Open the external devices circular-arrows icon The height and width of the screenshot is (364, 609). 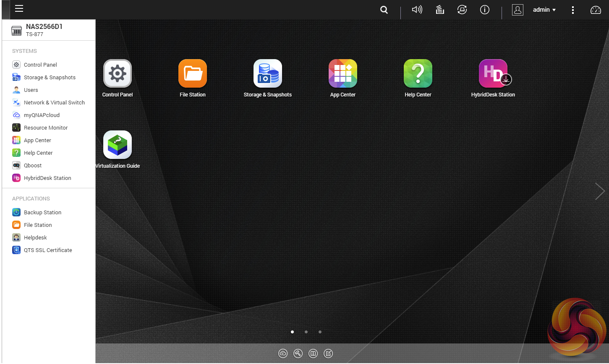pyautogui.click(x=462, y=10)
